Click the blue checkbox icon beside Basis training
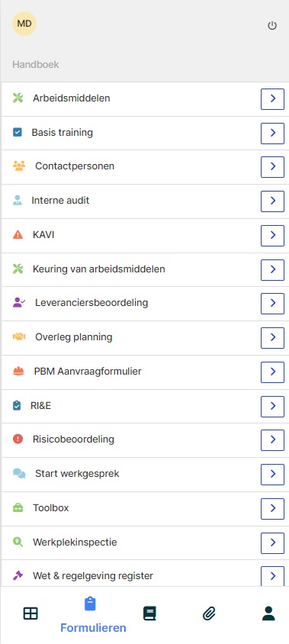This screenshot has width=289, height=644. 18,133
